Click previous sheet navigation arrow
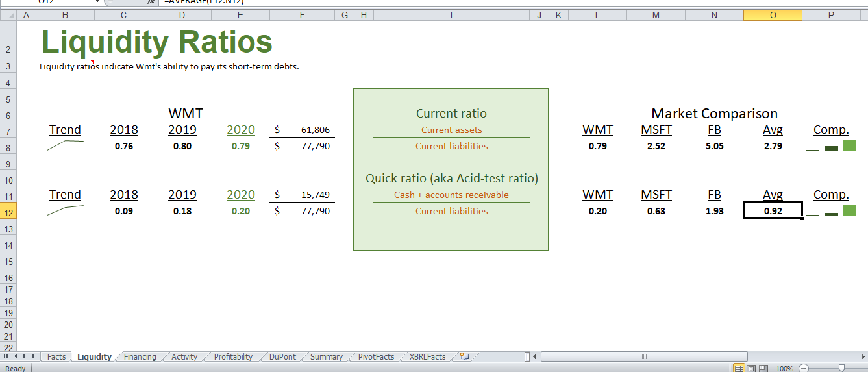868x372 pixels. [x=16, y=357]
